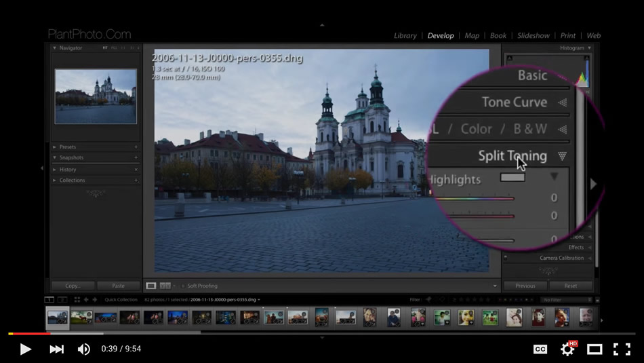
Task: Open the video settings gear
Action: 567,349
